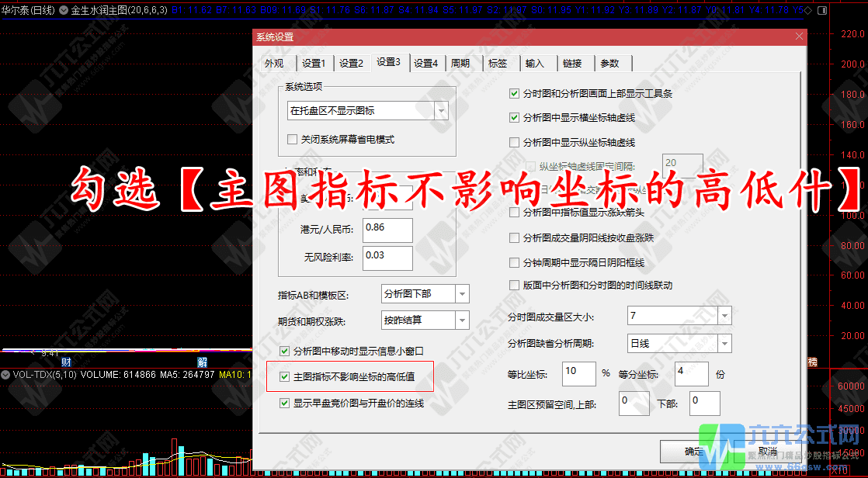Switch to the 参数 tab
The width and height of the screenshot is (868, 478).
point(610,63)
